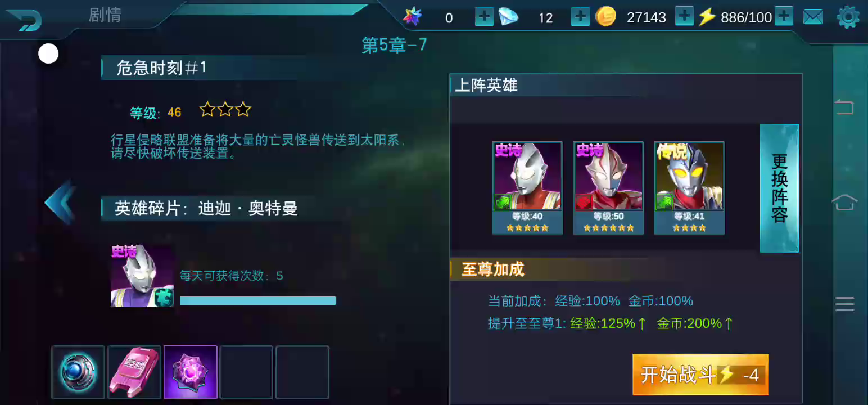The height and width of the screenshot is (405, 868).
Task: Go to previous stage with left chevron
Action: pos(60,202)
